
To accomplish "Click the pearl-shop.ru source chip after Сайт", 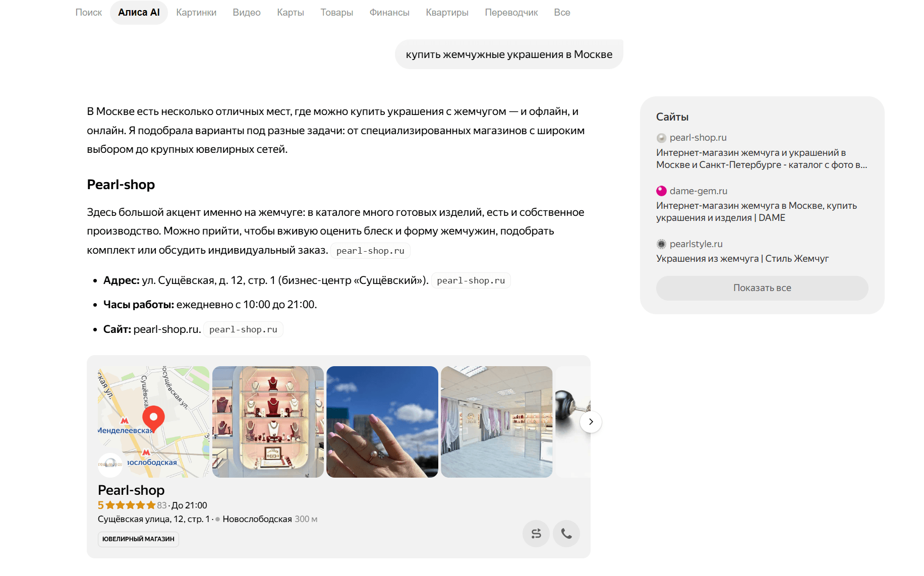I will point(243,329).
